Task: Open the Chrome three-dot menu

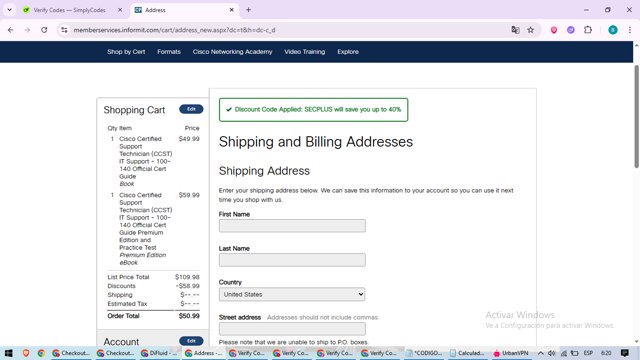Action: [x=630, y=30]
